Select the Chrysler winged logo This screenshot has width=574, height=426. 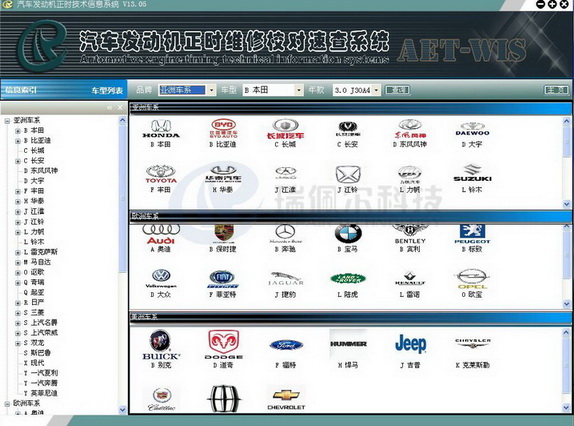click(x=473, y=343)
